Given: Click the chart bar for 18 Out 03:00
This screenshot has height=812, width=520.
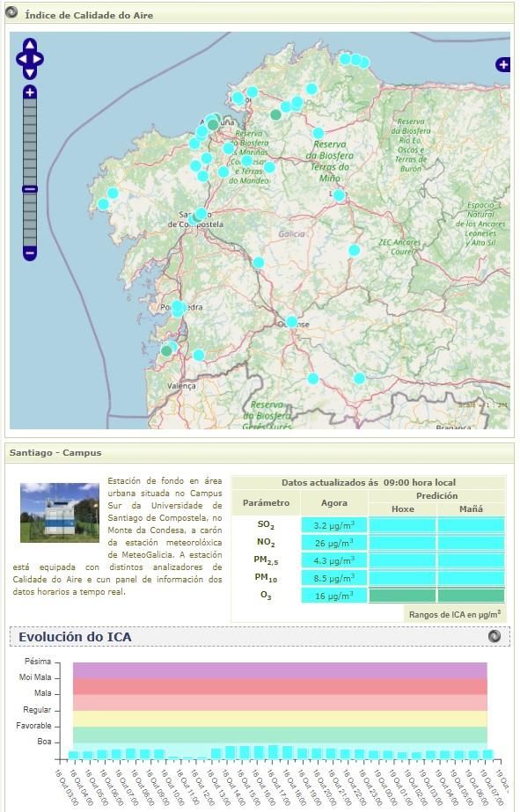Looking at the screenshot, I should (x=74, y=755).
